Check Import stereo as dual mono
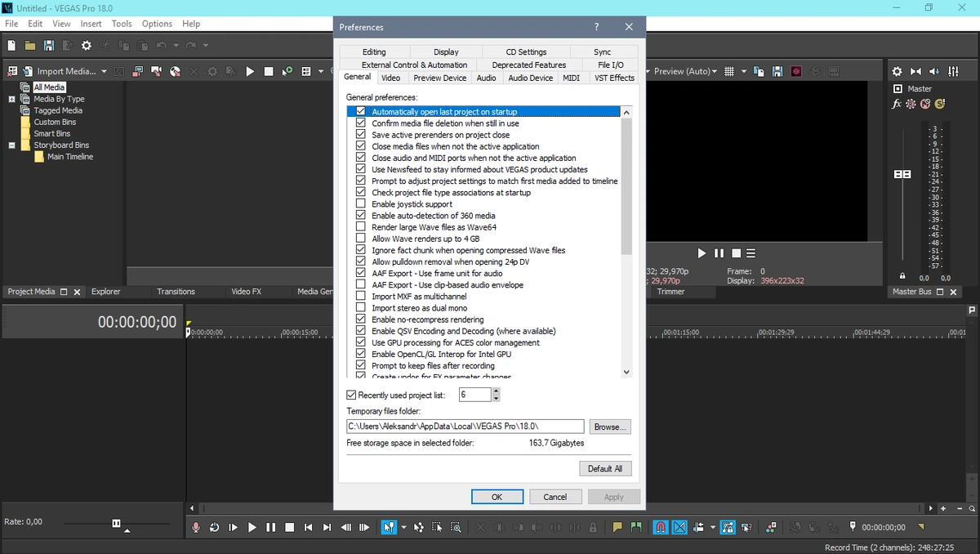Image resolution: width=980 pixels, height=554 pixels. 361,307
